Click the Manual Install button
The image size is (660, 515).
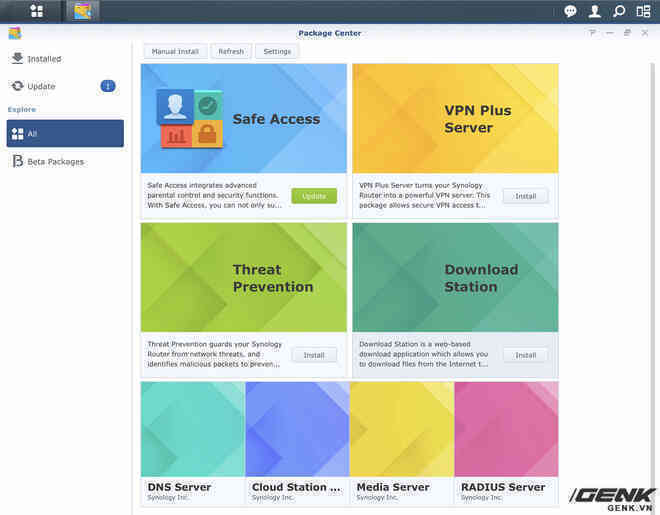175,51
